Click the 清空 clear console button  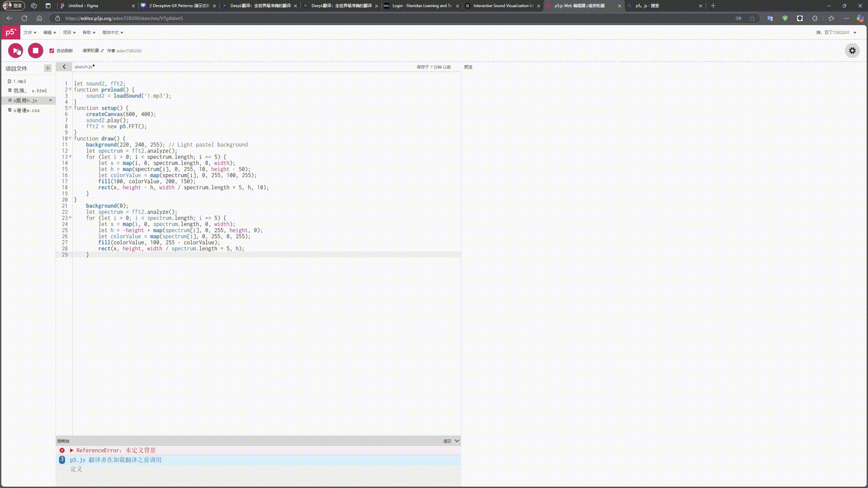pyautogui.click(x=447, y=441)
